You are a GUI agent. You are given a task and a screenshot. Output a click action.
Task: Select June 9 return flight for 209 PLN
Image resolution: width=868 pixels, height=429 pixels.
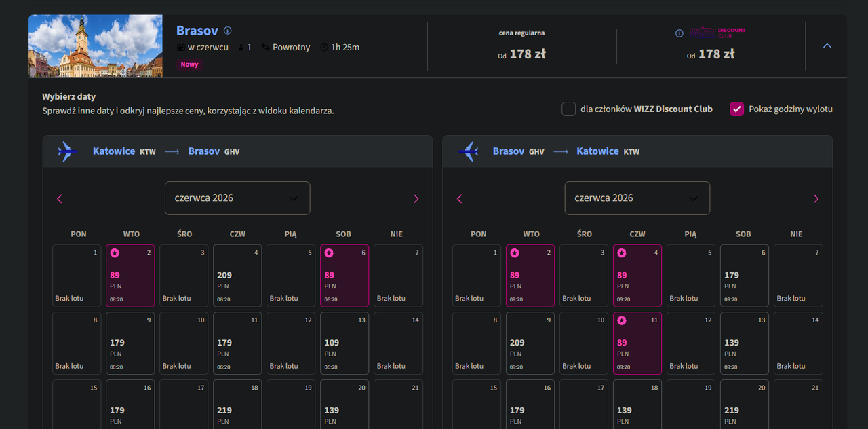click(530, 343)
